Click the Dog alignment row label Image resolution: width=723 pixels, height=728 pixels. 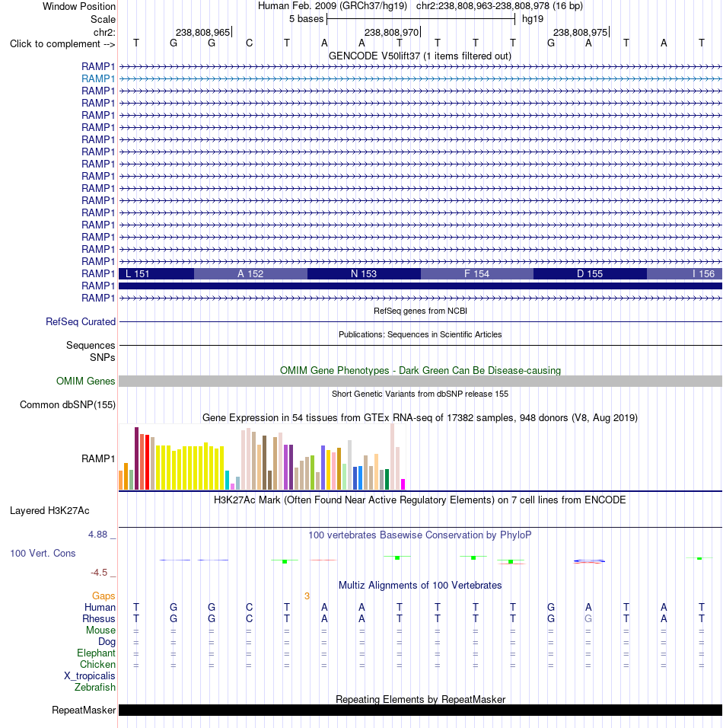pyautogui.click(x=107, y=642)
